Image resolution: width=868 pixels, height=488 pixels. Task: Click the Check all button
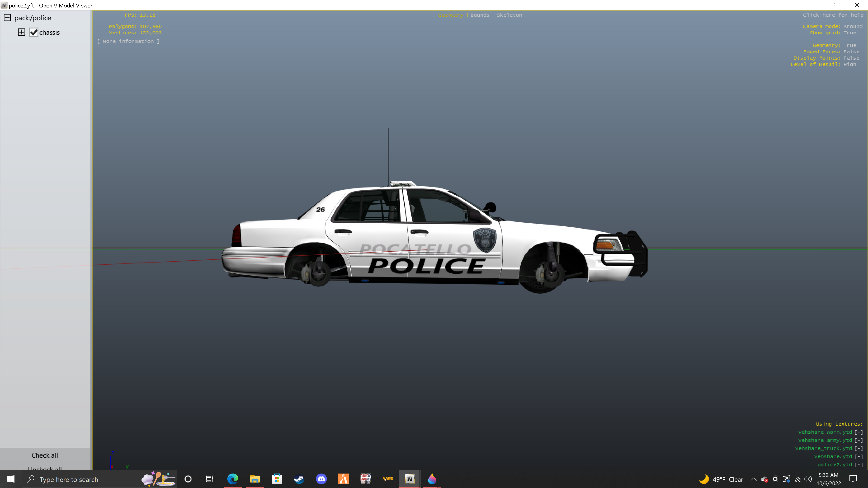pos(45,455)
